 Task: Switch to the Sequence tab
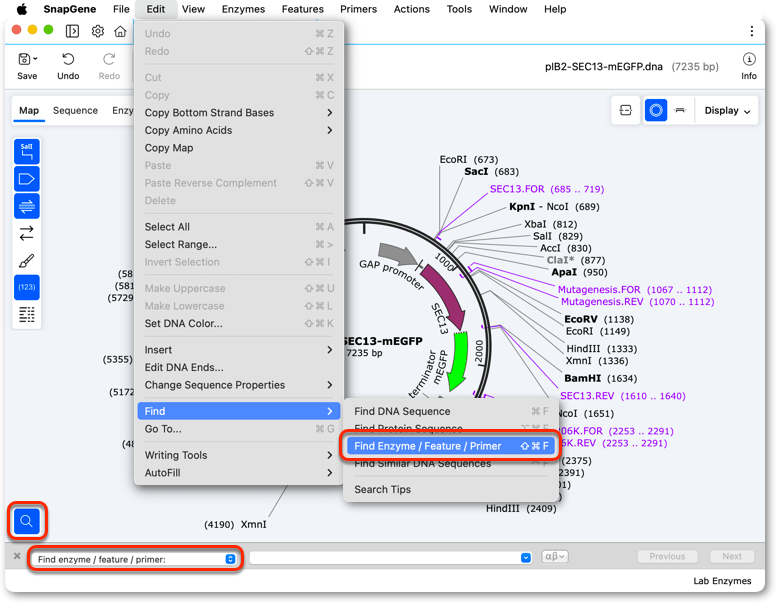pos(75,110)
